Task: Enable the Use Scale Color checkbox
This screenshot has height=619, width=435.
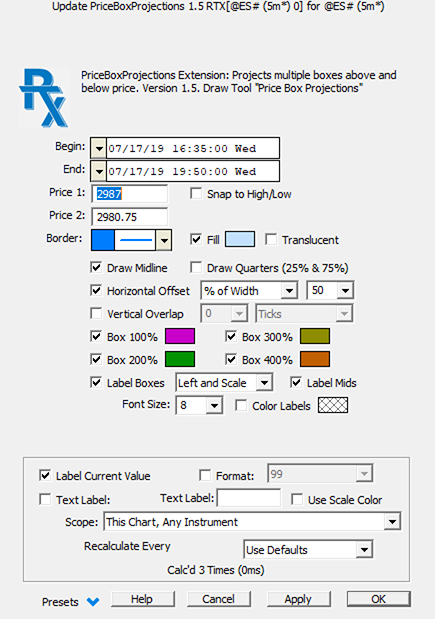Action: pos(297,499)
